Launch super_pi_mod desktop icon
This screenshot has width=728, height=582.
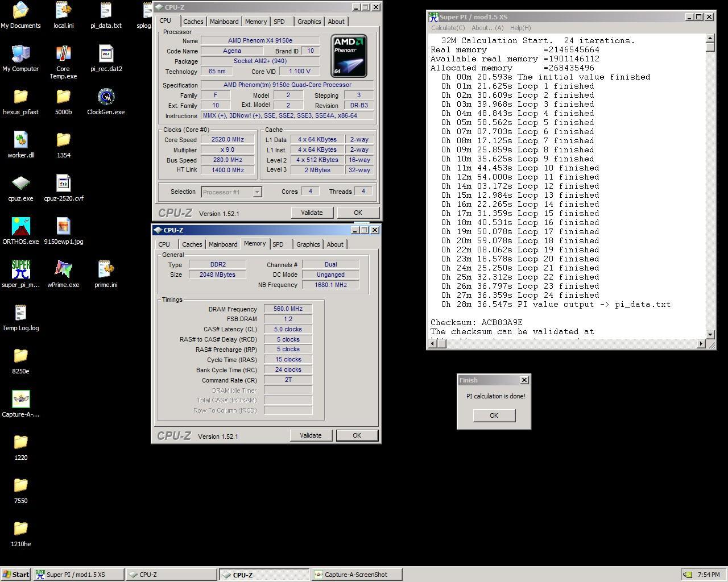coord(20,275)
